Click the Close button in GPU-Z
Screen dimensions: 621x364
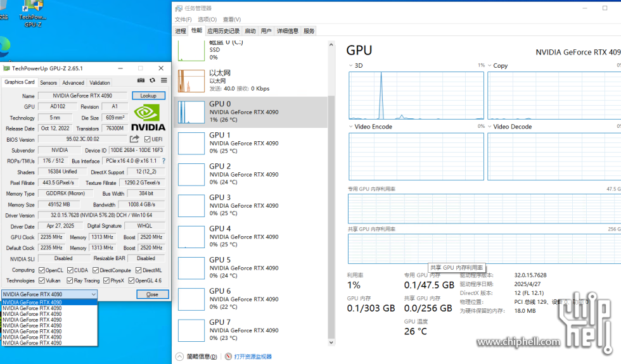153,294
